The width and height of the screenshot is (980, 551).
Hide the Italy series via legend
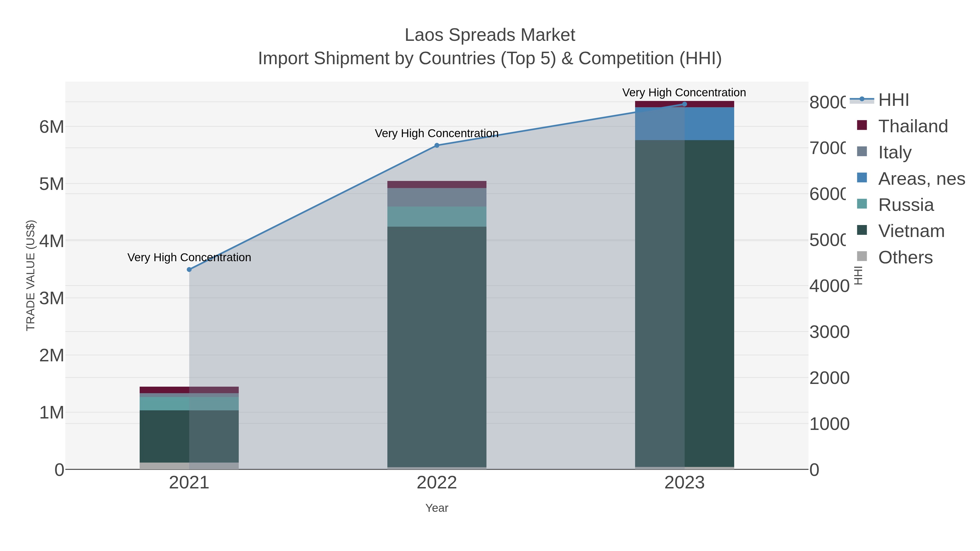[x=884, y=152]
